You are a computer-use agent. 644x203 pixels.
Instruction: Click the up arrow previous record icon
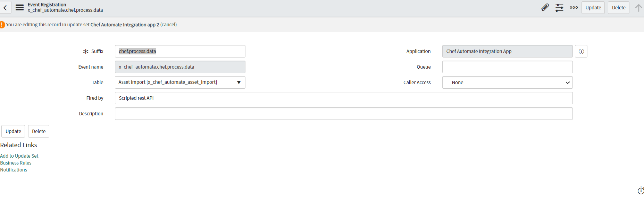(638, 8)
